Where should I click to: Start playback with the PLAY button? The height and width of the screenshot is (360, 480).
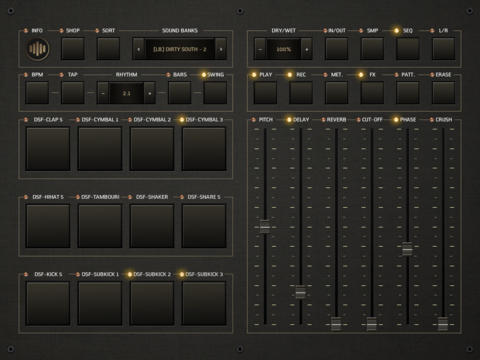tap(265, 93)
